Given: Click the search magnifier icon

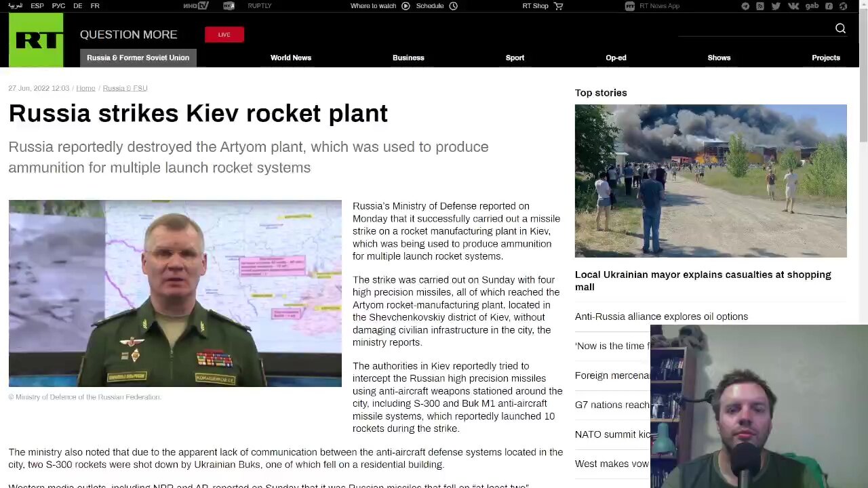Looking at the screenshot, I should pyautogui.click(x=840, y=28).
